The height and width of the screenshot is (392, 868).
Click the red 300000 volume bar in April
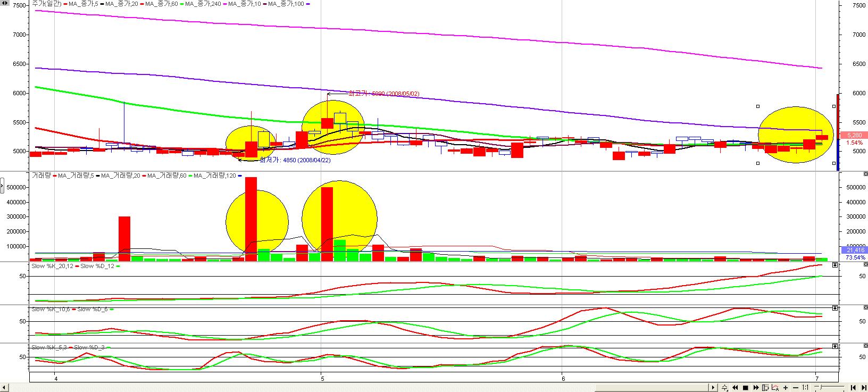point(124,238)
